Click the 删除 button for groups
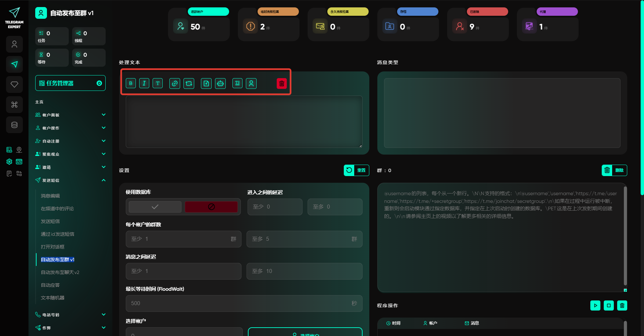644x336 pixels. click(x=614, y=170)
